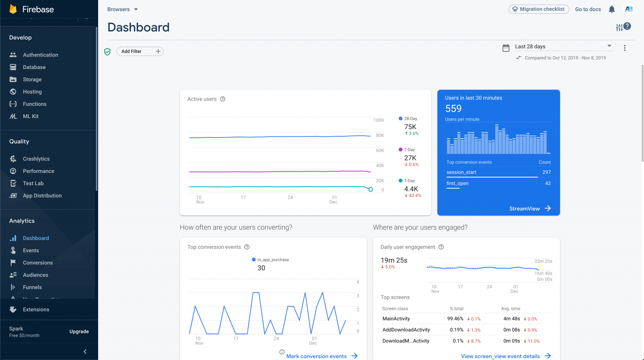Select the Events menu item

(x=31, y=250)
